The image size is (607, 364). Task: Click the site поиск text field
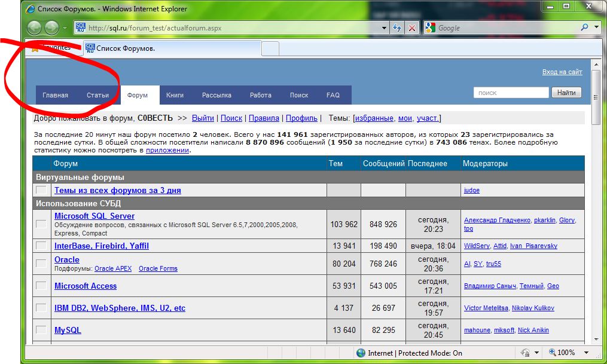click(510, 93)
